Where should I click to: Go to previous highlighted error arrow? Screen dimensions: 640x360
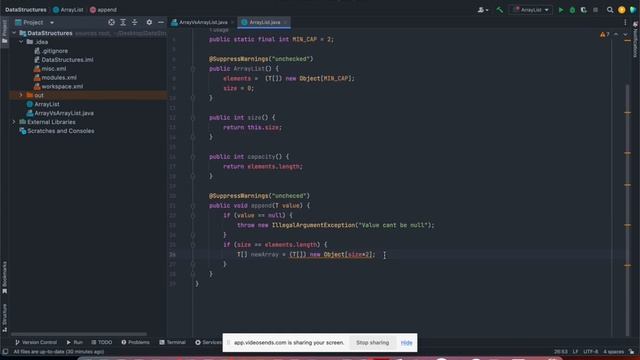tap(616, 35)
